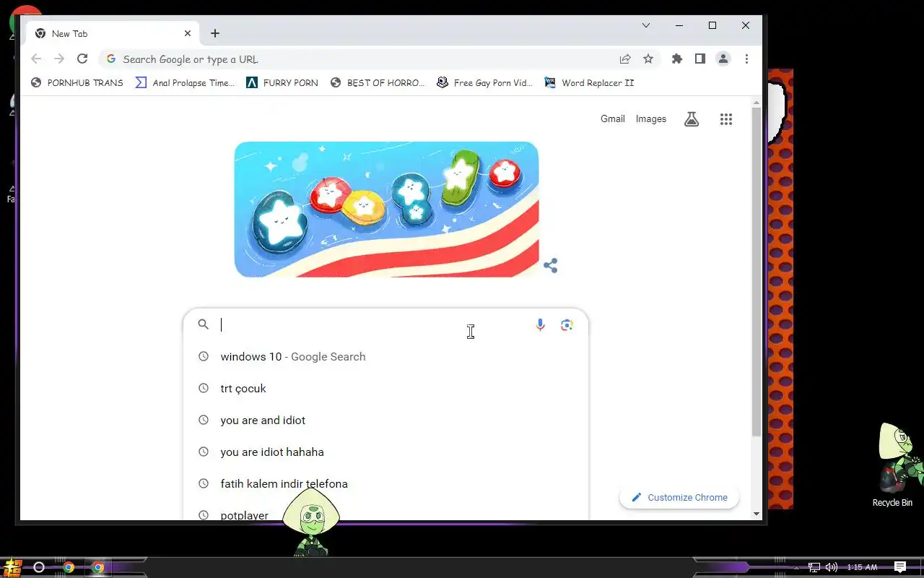Open the volume tray icon
924x578 pixels.
[x=832, y=567]
